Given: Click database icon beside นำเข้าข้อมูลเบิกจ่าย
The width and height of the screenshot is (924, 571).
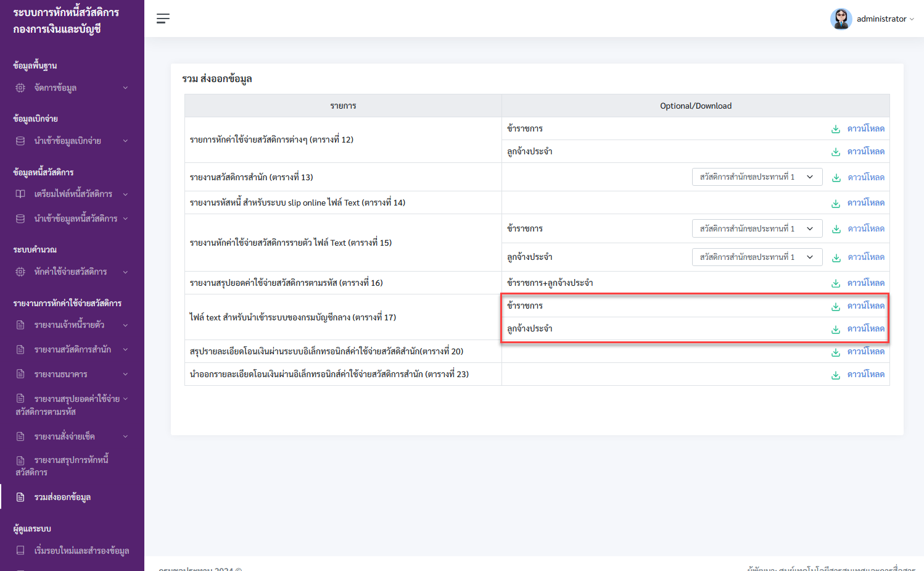Looking at the screenshot, I should [x=20, y=141].
